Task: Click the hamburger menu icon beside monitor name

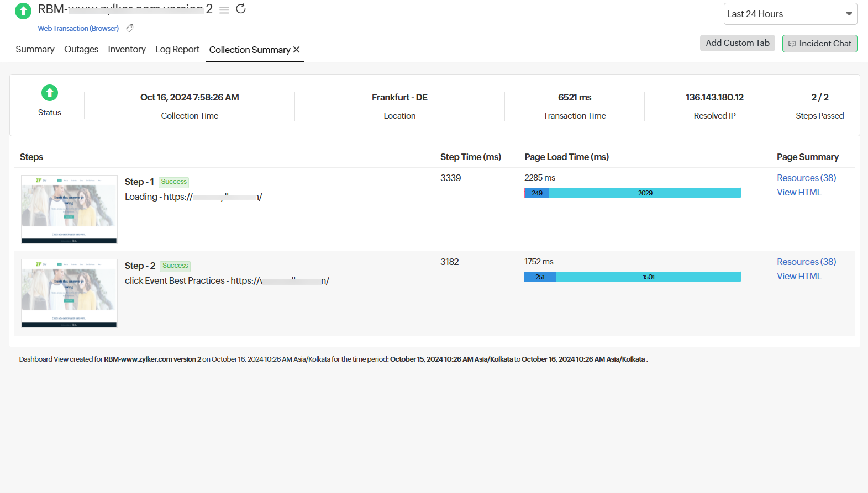Action: point(224,10)
